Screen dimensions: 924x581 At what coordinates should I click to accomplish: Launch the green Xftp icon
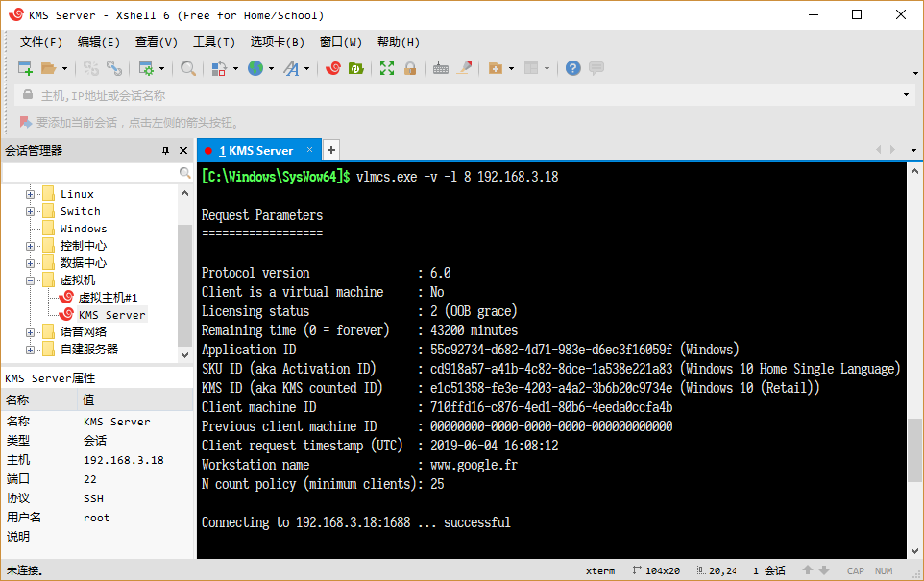356,68
